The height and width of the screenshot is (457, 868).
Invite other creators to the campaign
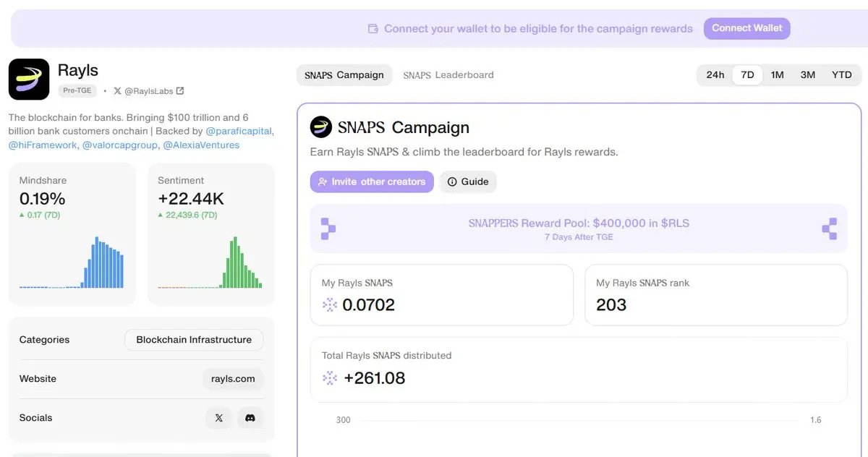(372, 181)
